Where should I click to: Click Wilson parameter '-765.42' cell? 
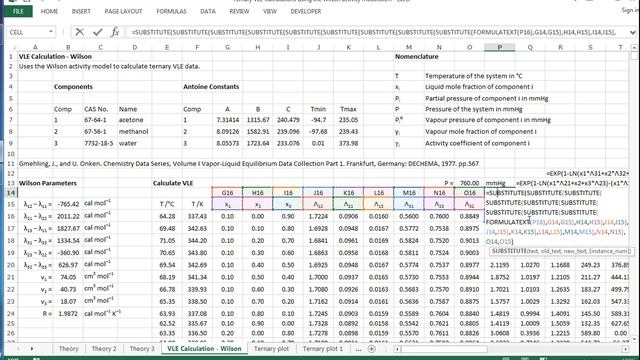tap(68, 204)
